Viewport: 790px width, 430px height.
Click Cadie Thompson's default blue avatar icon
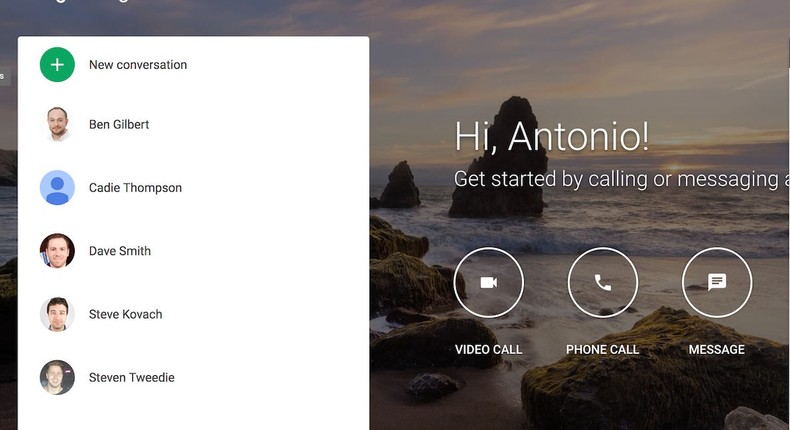tap(57, 188)
